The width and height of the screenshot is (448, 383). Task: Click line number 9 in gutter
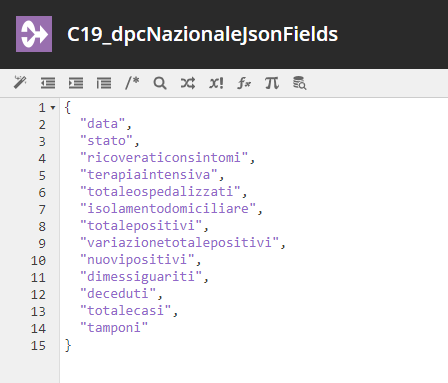[x=42, y=243]
